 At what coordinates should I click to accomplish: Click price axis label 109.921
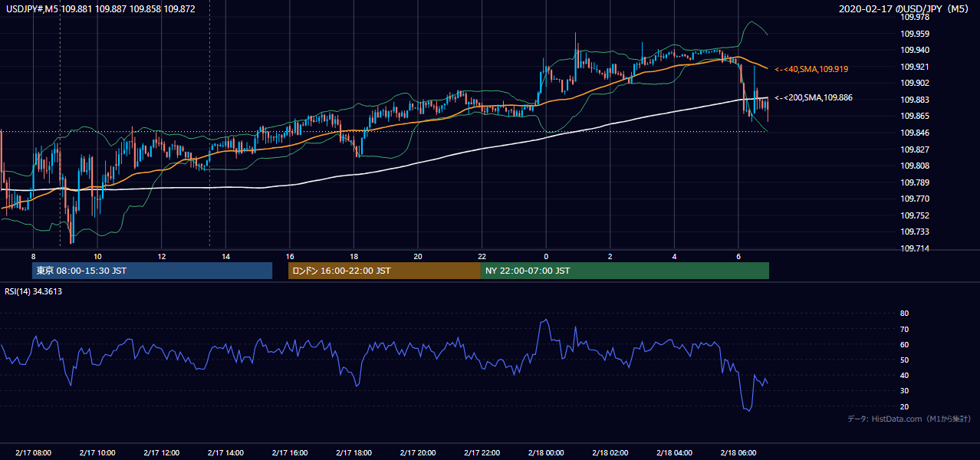914,67
